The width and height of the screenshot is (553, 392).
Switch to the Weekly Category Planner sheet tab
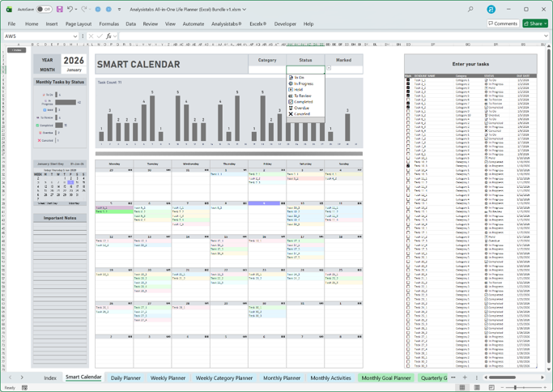tap(224, 377)
